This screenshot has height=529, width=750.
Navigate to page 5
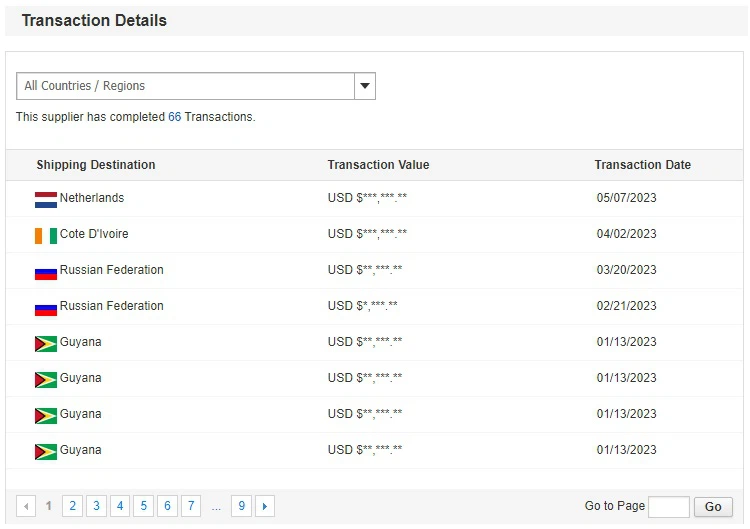click(x=143, y=506)
